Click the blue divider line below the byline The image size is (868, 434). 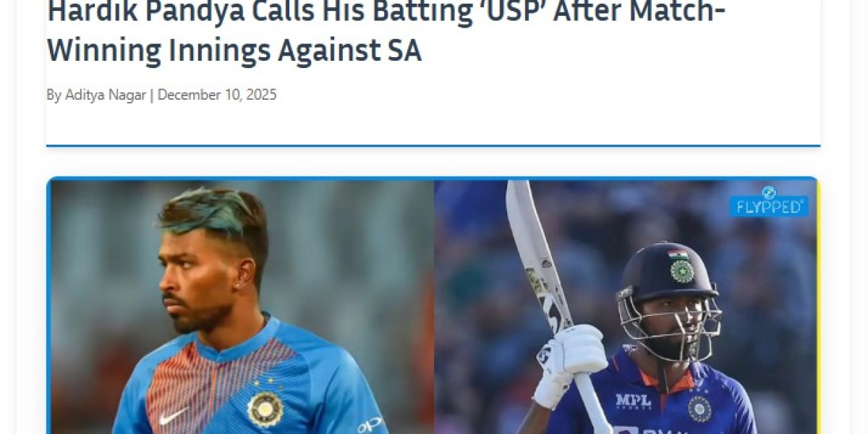pyautogui.click(x=433, y=145)
